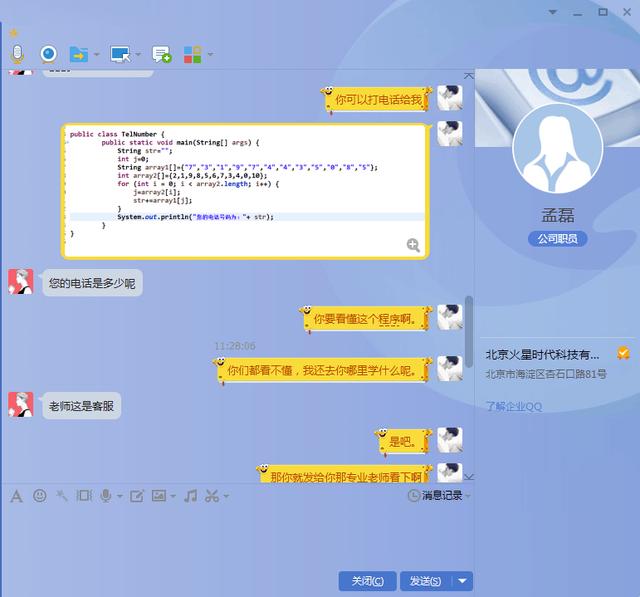Click the magic emoticon wand icon
Viewport: 640px width, 597px height.
coord(62,496)
